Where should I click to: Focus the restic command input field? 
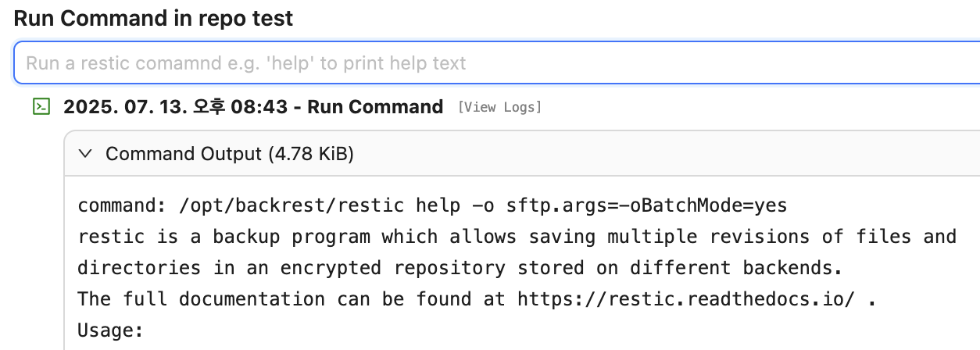point(497,63)
